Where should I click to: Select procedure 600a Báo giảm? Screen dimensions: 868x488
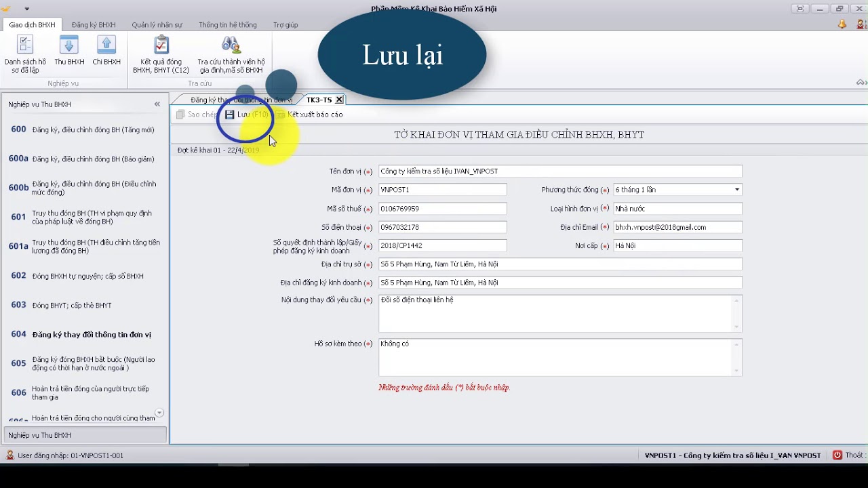click(x=85, y=159)
